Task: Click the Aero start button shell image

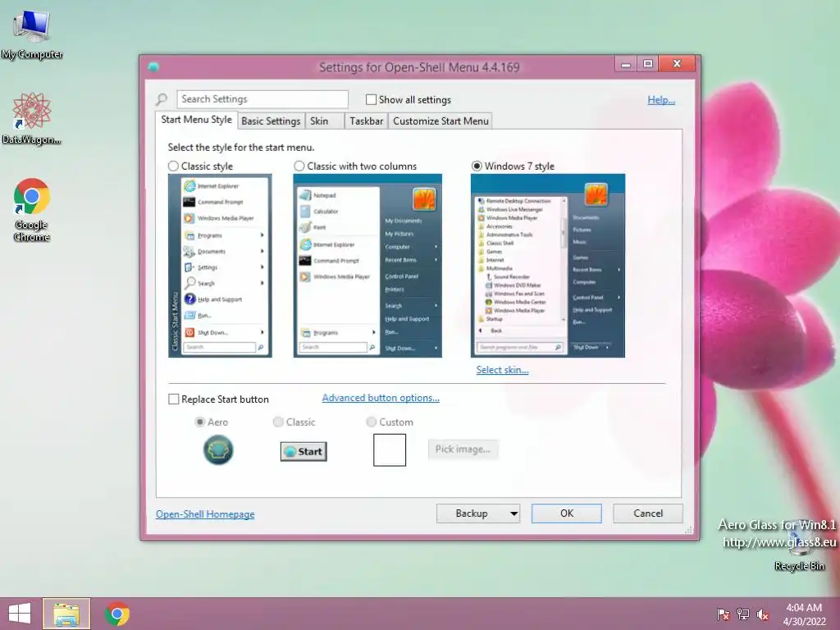Action: [x=218, y=450]
